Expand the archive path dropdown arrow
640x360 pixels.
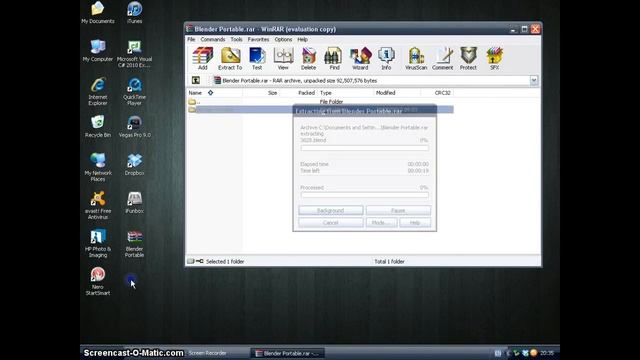[533, 80]
